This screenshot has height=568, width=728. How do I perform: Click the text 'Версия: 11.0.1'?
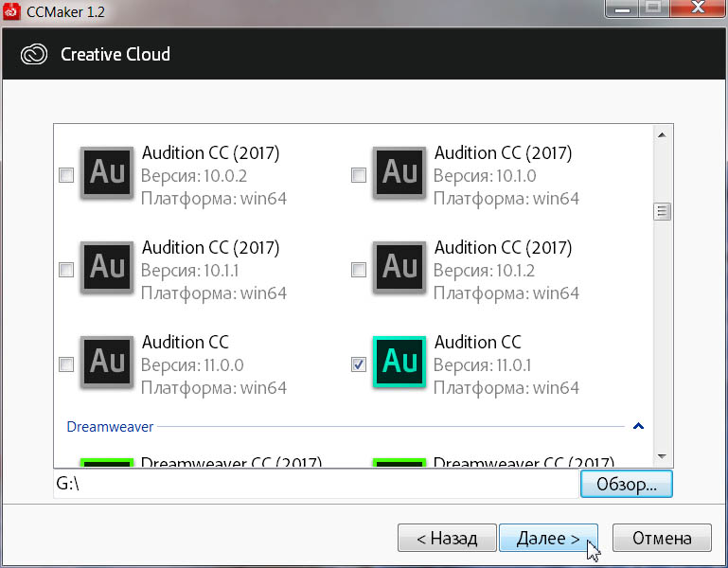pos(483,365)
